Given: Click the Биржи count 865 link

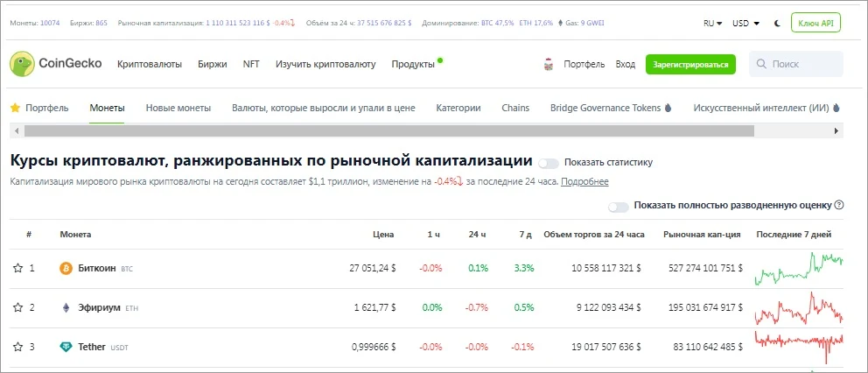Looking at the screenshot, I should pyautogui.click(x=101, y=24).
